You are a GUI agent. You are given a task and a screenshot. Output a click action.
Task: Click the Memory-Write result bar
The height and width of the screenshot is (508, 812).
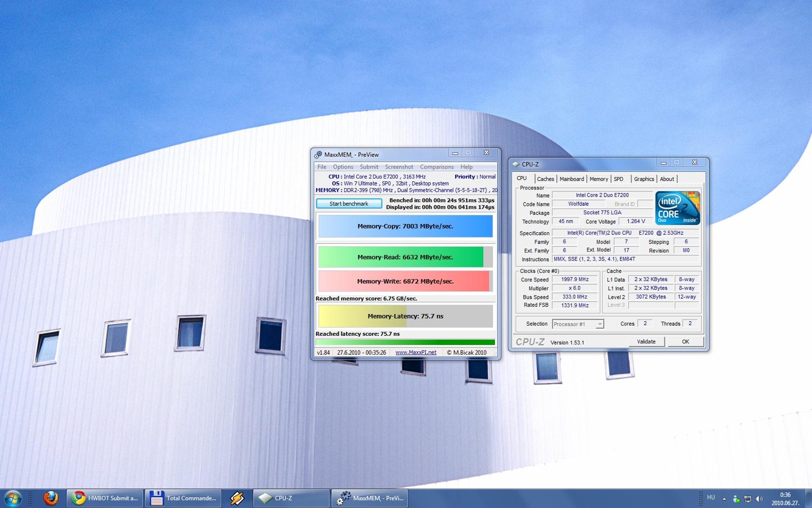[405, 281]
